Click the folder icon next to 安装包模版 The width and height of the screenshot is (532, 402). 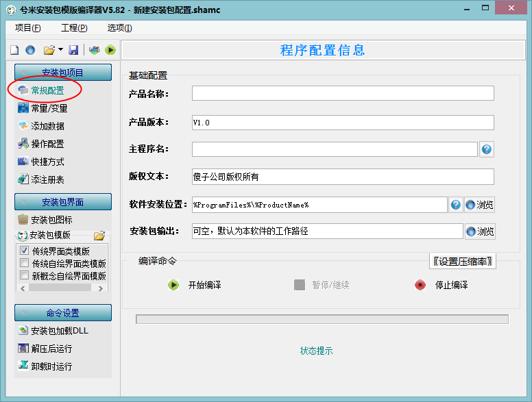[100, 235]
